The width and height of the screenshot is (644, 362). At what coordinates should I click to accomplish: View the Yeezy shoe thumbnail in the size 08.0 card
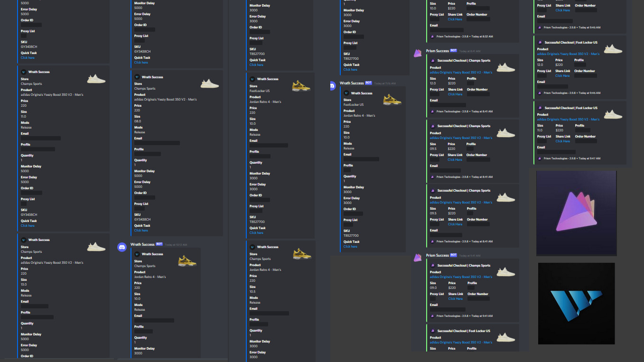click(x=210, y=84)
